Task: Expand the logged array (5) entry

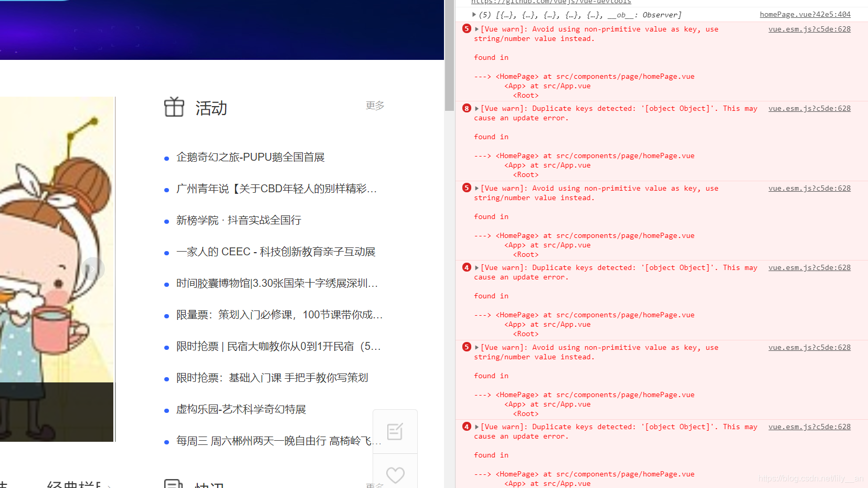Action: 474,15
